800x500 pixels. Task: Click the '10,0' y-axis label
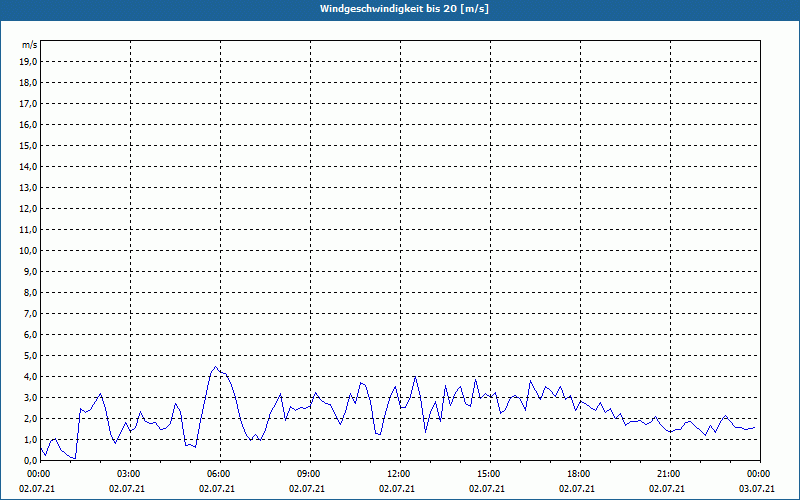tap(28, 251)
